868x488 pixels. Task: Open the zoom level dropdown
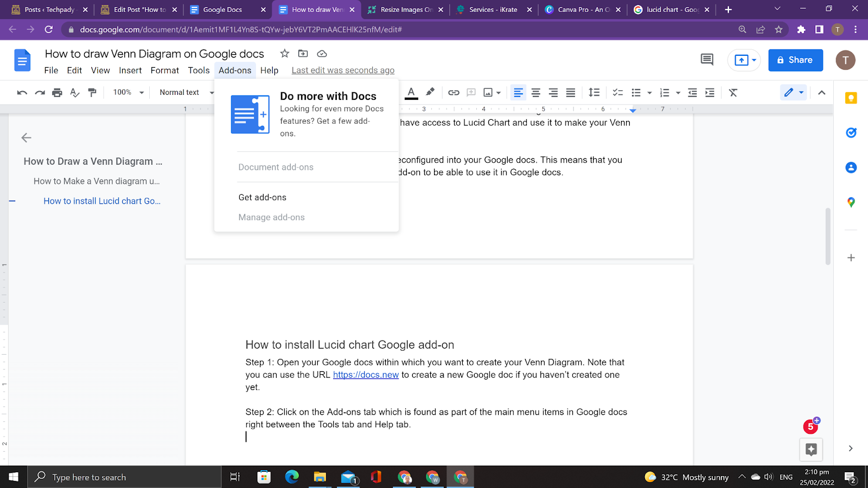[128, 93]
